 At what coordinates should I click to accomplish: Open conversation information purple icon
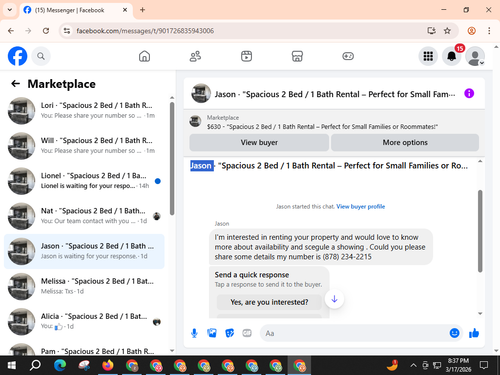(x=469, y=94)
